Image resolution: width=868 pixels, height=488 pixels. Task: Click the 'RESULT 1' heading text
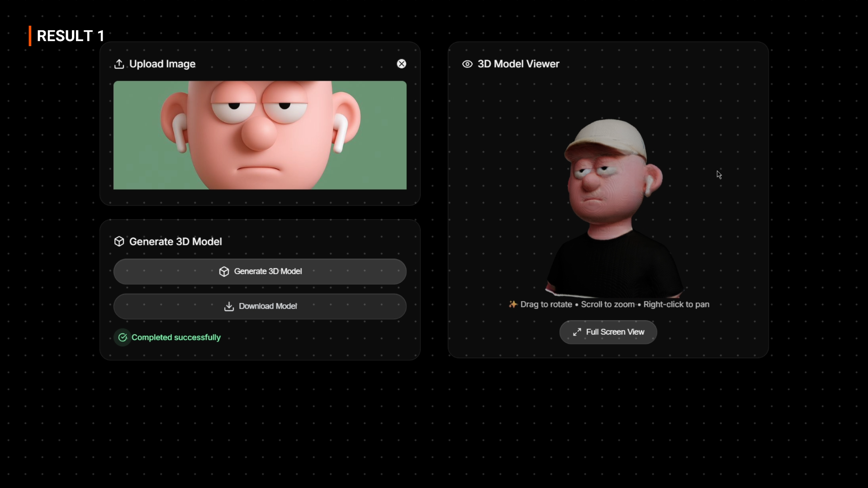coord(71,36)
